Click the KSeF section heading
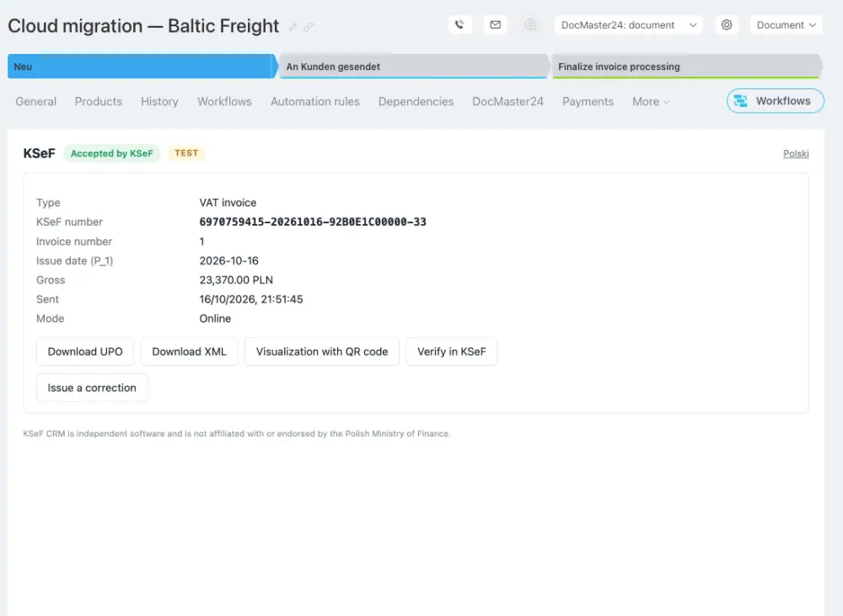The width and height of the screenshot is (843, 616). click(40, 153)
